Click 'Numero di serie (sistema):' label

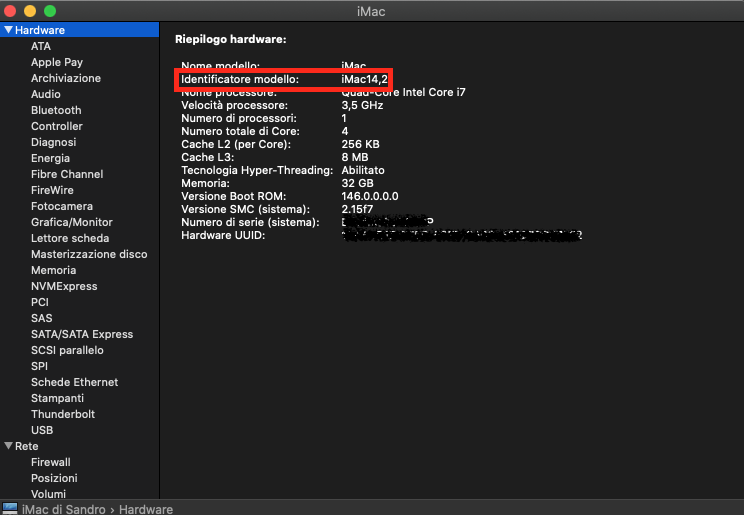click(x=251, y=223)
